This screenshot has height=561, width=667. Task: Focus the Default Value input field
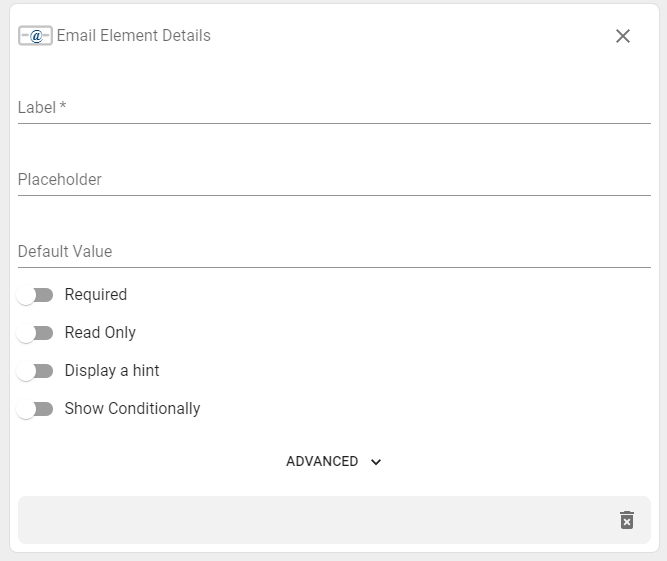click(334, 251)
